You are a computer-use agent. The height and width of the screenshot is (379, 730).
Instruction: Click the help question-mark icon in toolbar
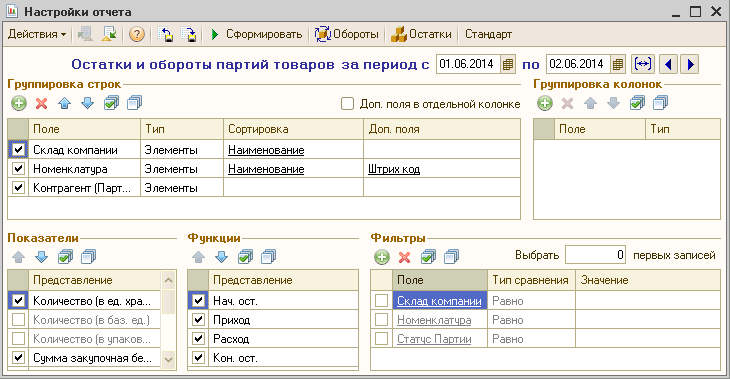click(x=136, y=34)
